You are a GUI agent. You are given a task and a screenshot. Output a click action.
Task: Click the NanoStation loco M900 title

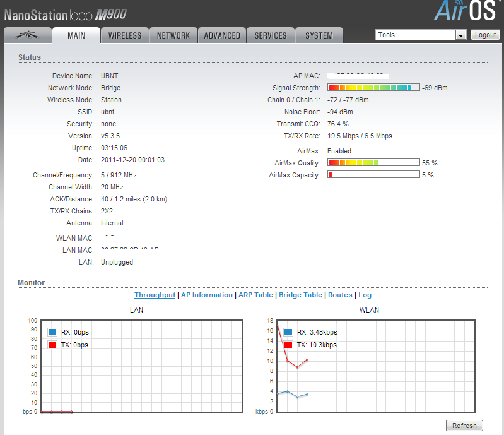[65, 15]
